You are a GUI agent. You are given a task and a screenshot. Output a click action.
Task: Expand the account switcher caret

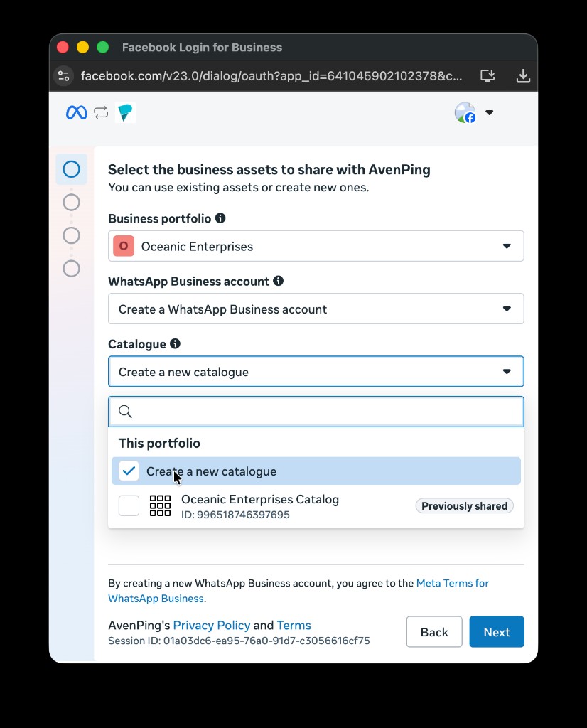pyautogui.click(x=489, y=112)
